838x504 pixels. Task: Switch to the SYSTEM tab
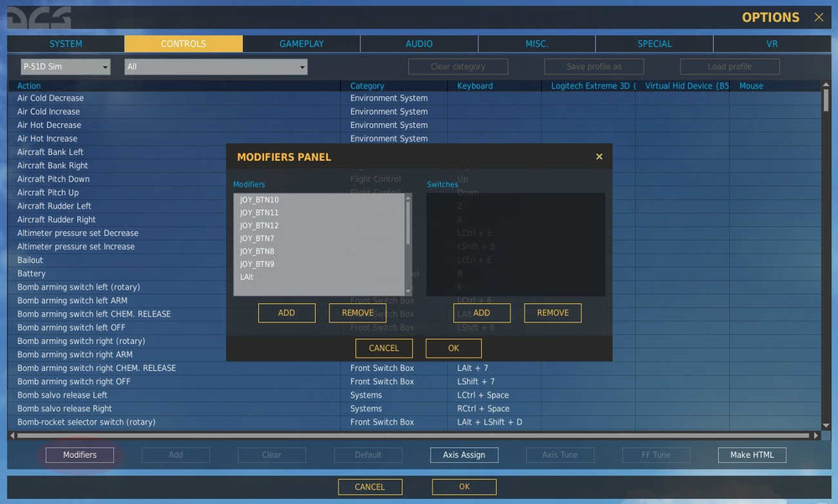click(65, 44)
